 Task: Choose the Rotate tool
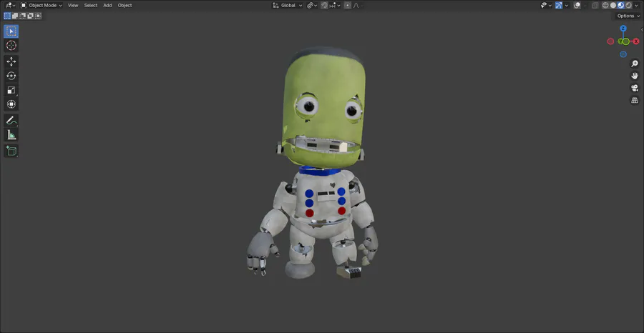(11, 76)
